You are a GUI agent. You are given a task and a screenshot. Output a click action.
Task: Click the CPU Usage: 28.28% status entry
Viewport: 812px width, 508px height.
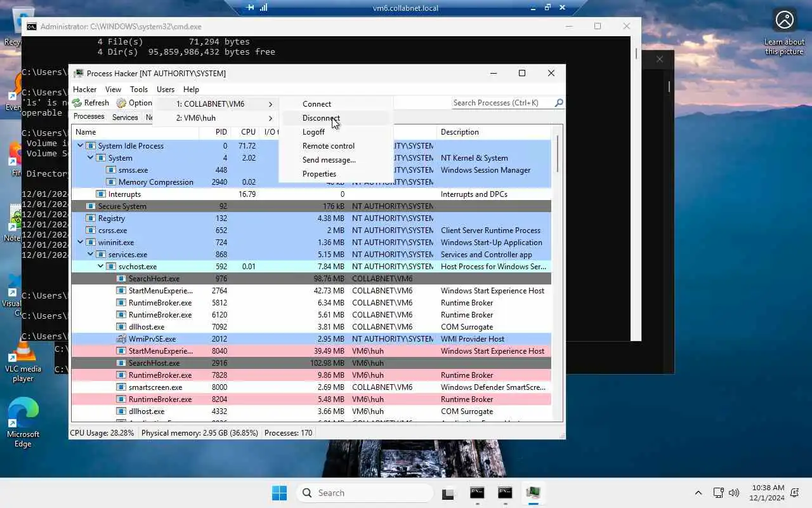click(x=102, y=433)
